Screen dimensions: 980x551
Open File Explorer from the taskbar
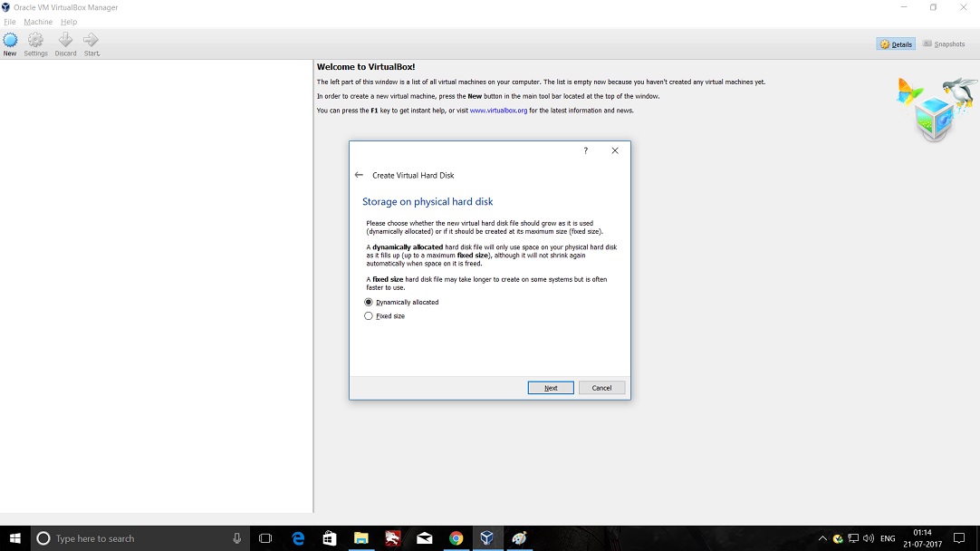coord(360,538)
